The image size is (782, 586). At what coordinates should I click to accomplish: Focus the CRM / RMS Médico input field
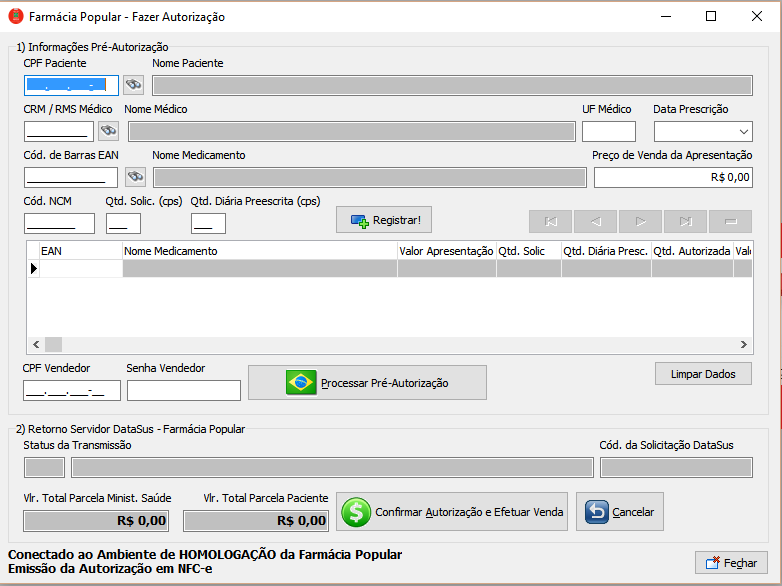(59, 132)
